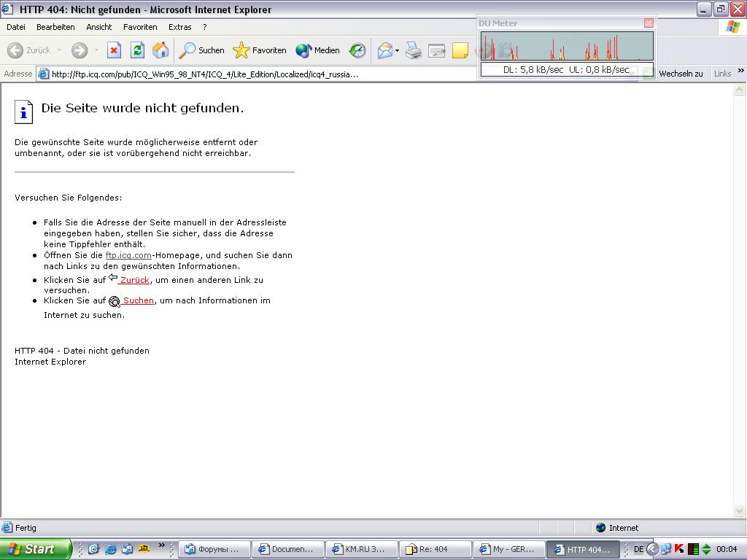This screenshot has width=747, height=560.
Task: Refresh the page using the green arrows icon
Action: click(x=138, y=50)
